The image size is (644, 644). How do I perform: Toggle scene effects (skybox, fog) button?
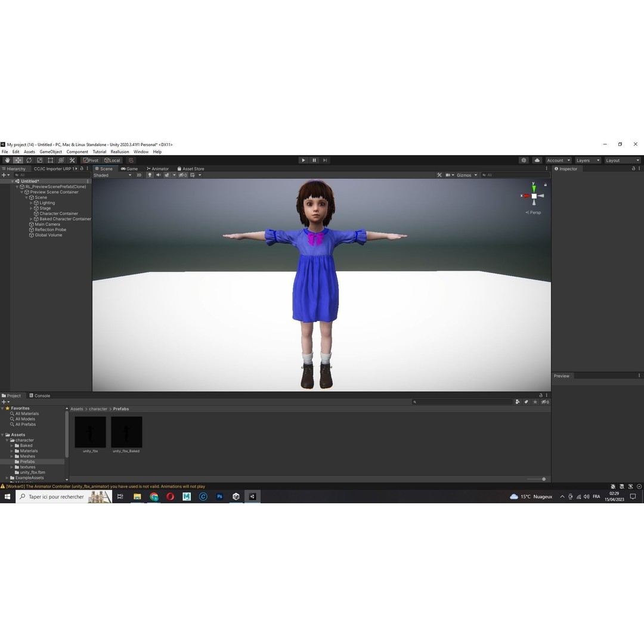167,175
